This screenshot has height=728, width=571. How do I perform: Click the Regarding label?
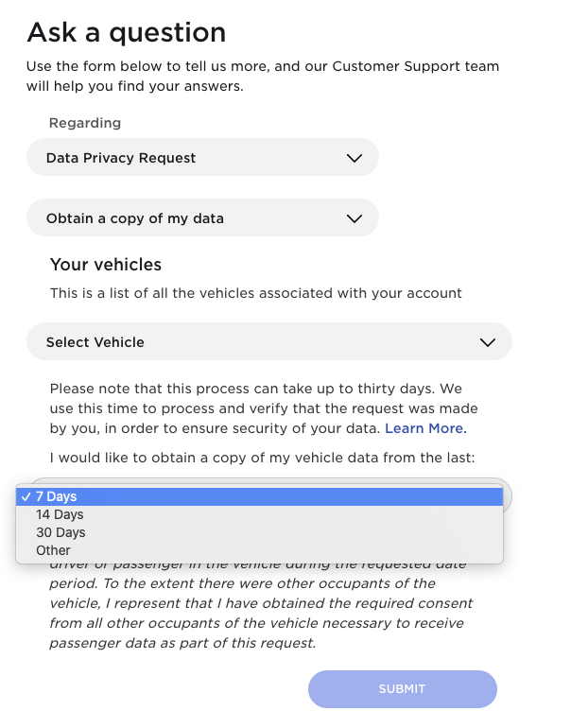85,123
